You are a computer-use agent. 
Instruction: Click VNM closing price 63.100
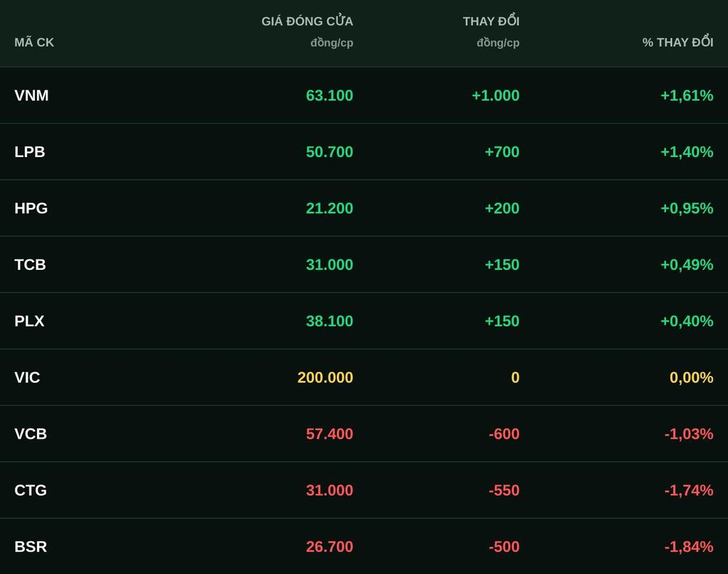tap(330, 95)
